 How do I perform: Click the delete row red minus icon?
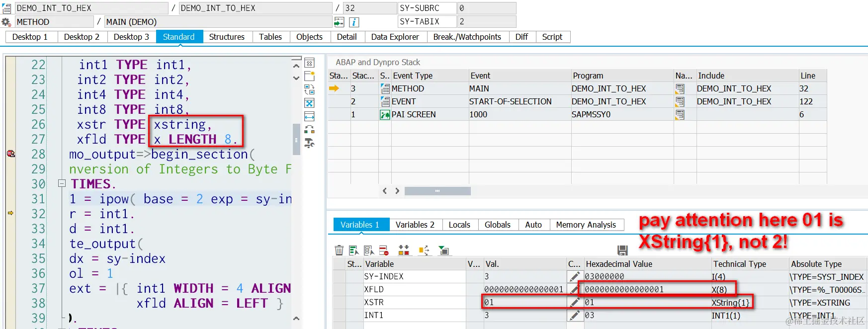[384, 250]
